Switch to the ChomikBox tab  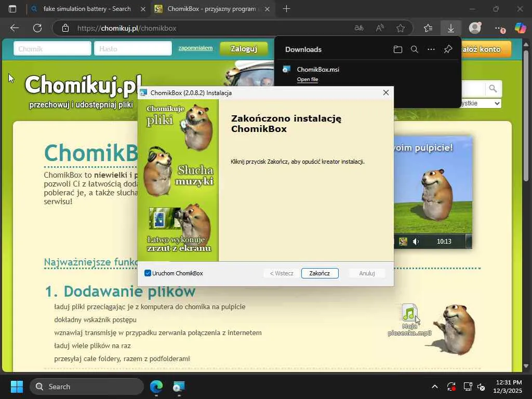coord(212,9)
